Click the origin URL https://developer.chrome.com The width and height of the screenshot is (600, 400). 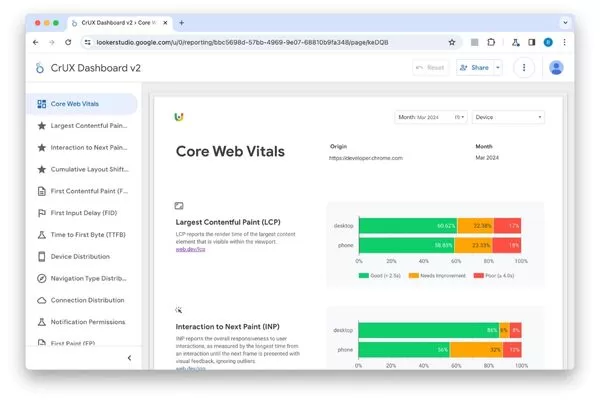tap(366, 158)
